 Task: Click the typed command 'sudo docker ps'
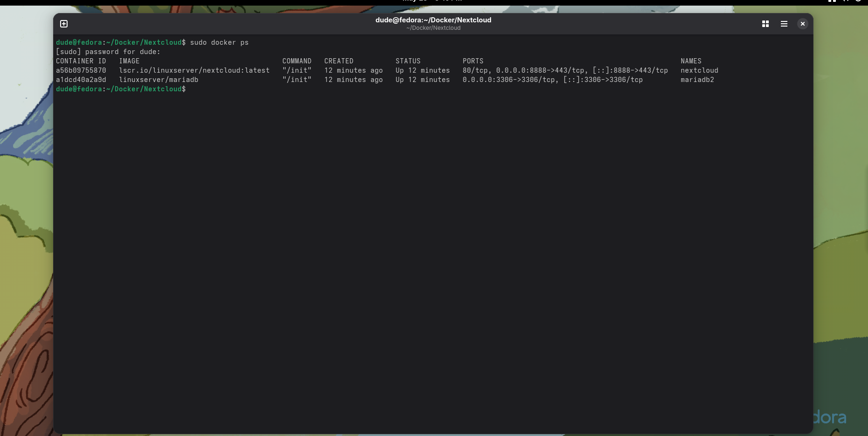point(219,42)
